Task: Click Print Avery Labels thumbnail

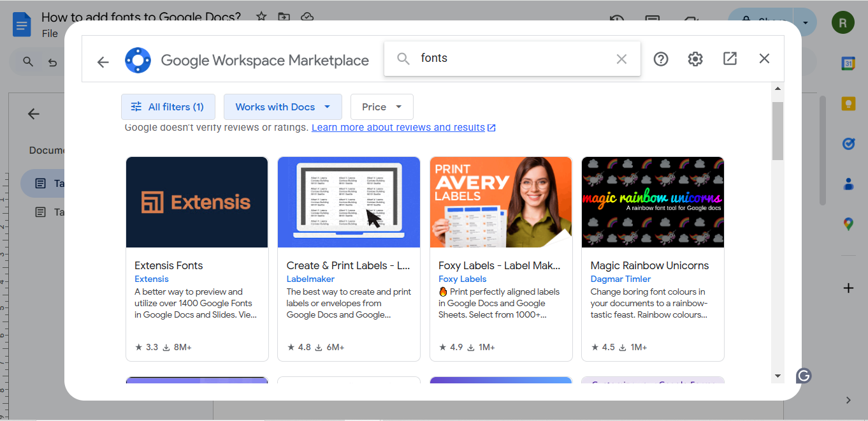Action: pos(501,202)
